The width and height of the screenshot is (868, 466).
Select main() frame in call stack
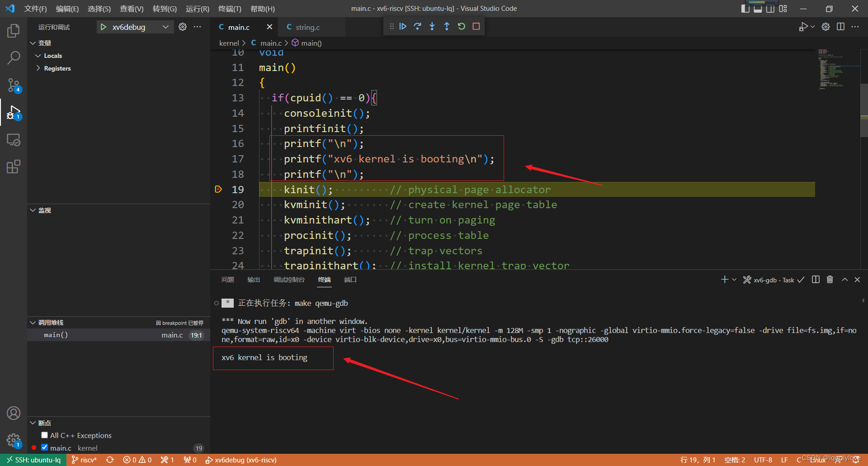pyautogui.click(x=118, y=335)
